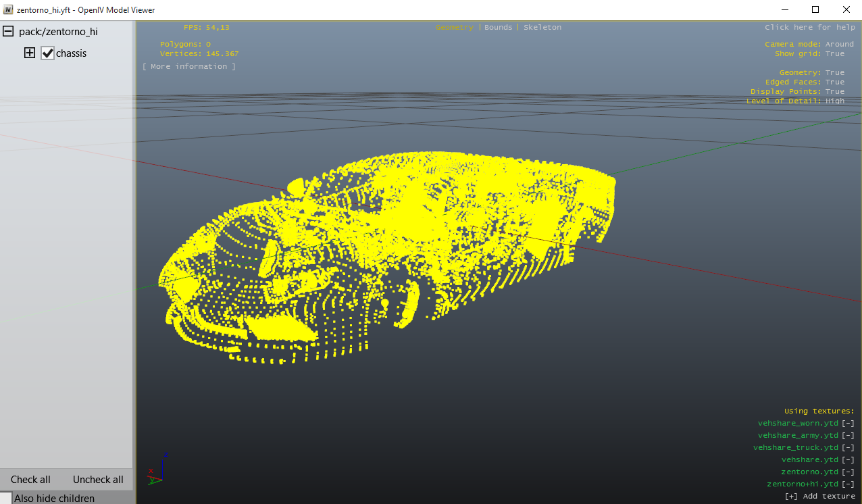Remove the vehshare_truck.ytd texture with [-]
Viewport: 862px width, 504px height.
848,447
